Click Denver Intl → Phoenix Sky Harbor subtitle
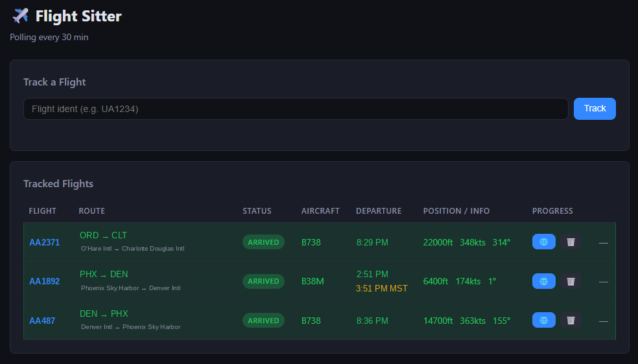This screenshot has width=638, height=364. click(130, 327)
